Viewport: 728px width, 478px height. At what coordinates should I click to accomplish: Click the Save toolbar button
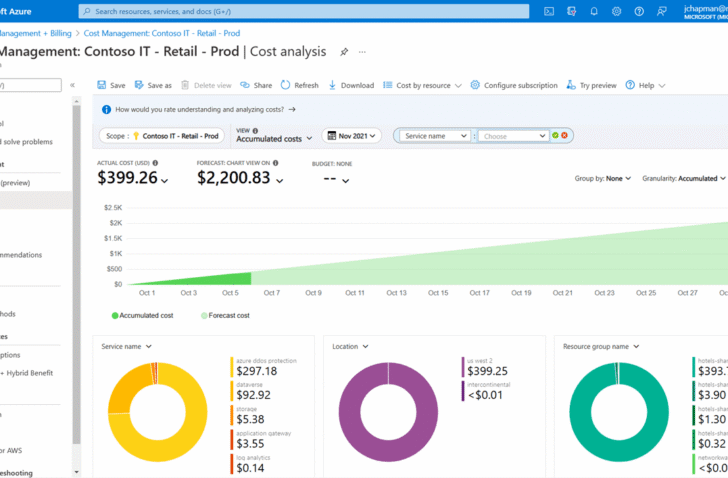tap(111, 85)
